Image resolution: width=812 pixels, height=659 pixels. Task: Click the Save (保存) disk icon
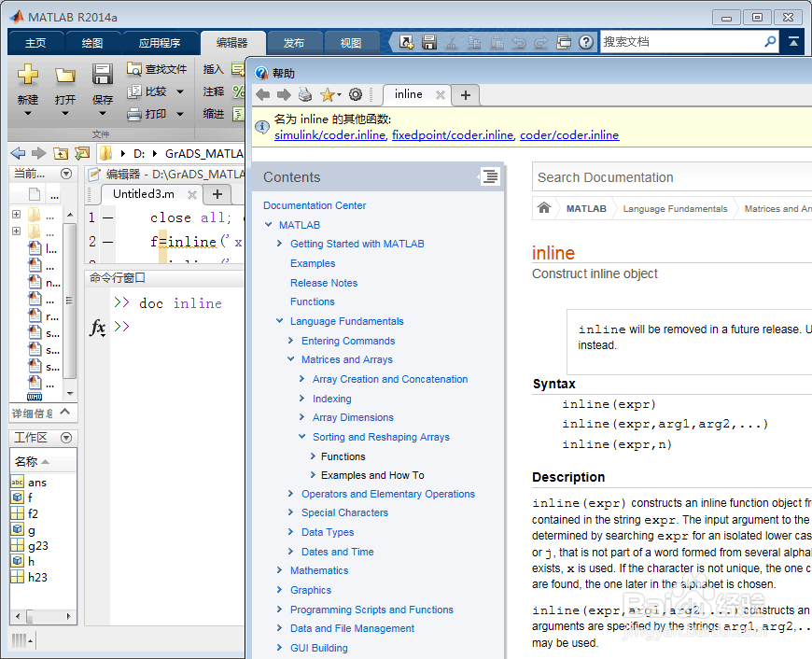click(x=103, y=75)
